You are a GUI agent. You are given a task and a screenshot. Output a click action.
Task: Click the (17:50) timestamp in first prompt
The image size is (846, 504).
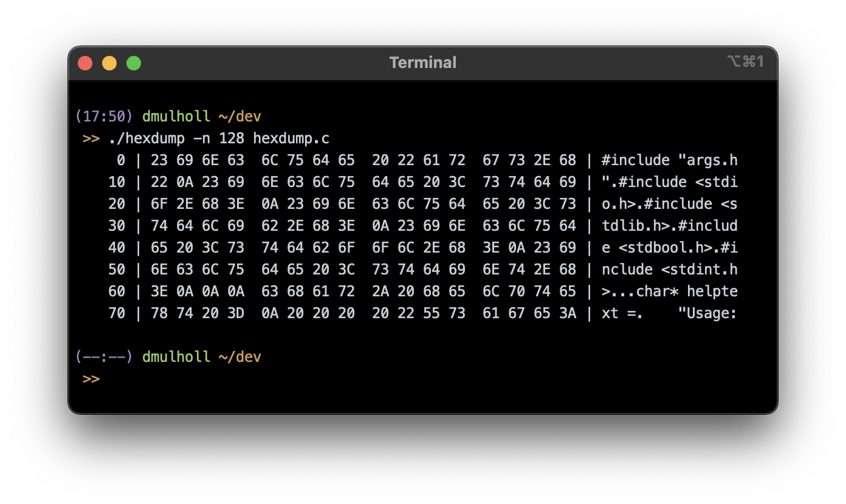click(x=104, y=117)
